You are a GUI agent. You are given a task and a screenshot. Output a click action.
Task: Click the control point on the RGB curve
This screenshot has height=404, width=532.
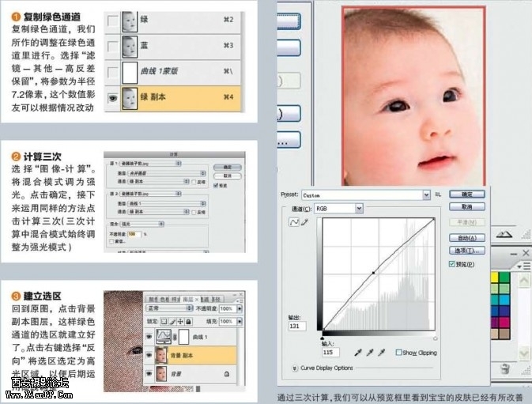tap(374, 273)
